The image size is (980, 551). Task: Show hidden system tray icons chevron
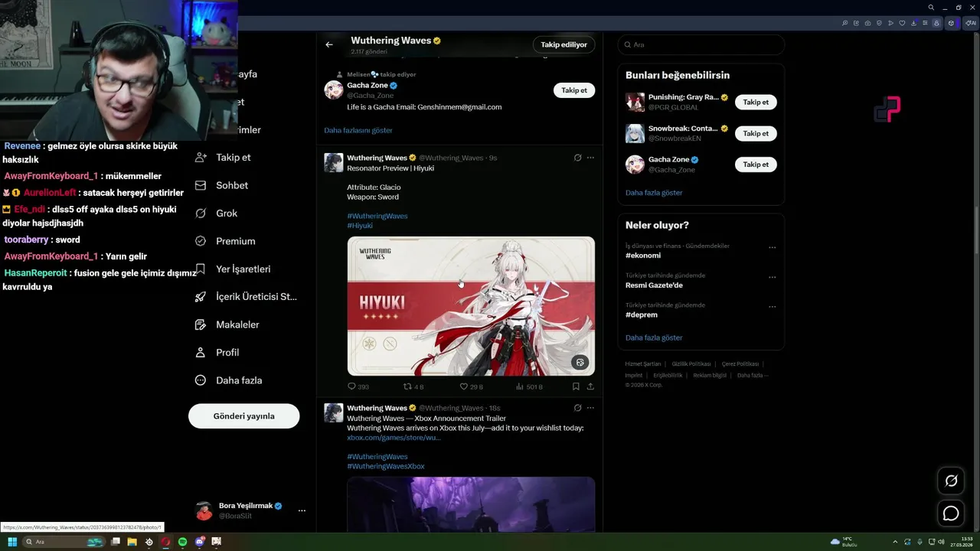click(897, 542)
